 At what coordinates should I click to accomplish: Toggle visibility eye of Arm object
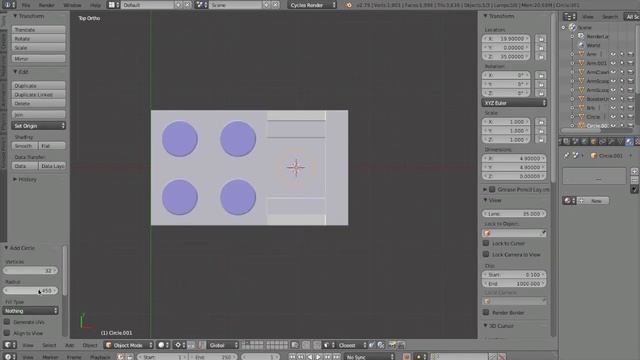[613, 54]
